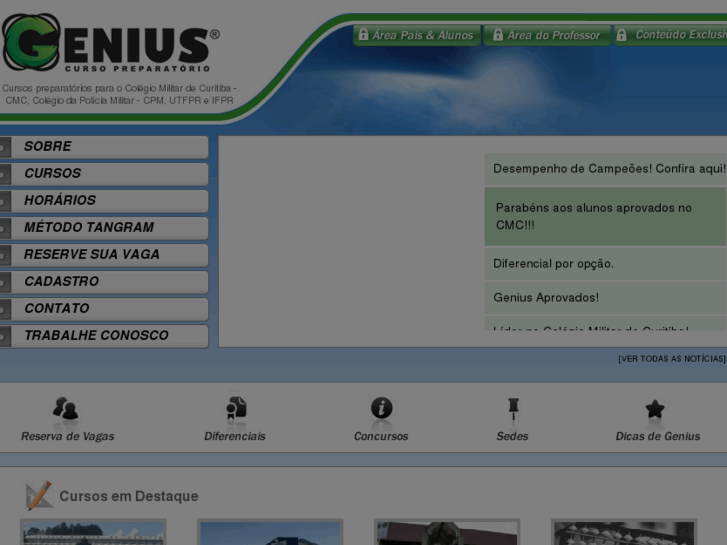
Task: Click bullet icon beside TRABALHE CONOSCO
Action: (x=4, y=337)
